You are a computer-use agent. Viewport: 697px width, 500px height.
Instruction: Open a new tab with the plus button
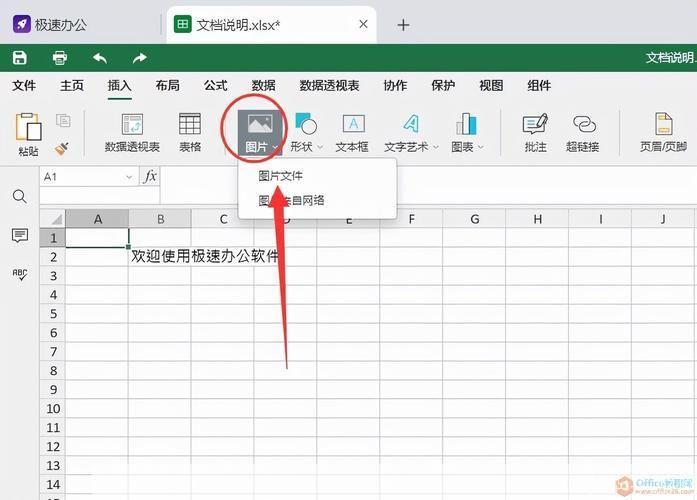click(403, 25)
